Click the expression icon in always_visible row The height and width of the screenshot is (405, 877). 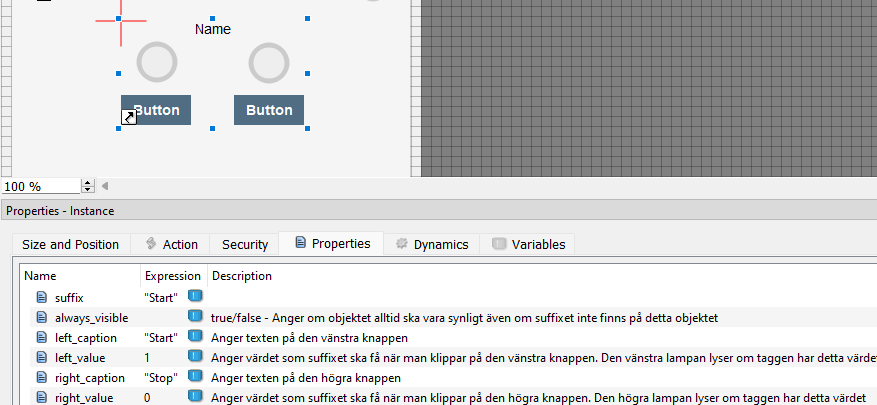[x=195, y=317]
